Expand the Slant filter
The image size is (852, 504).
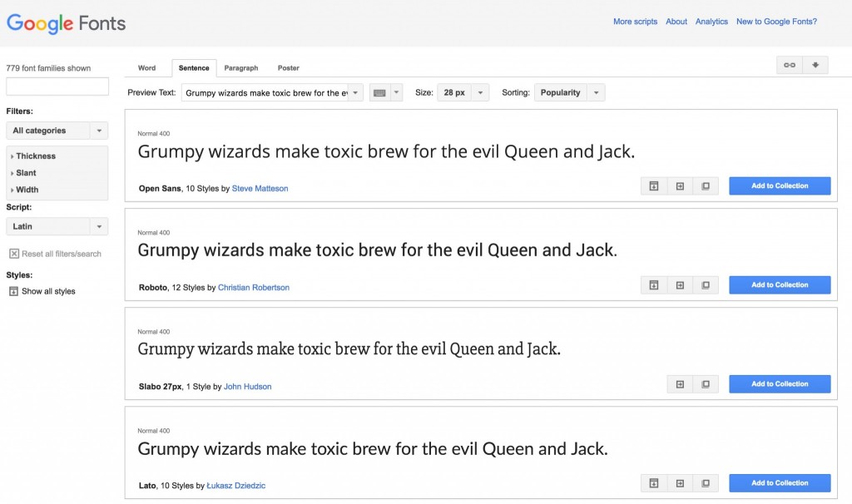(23, 173)
